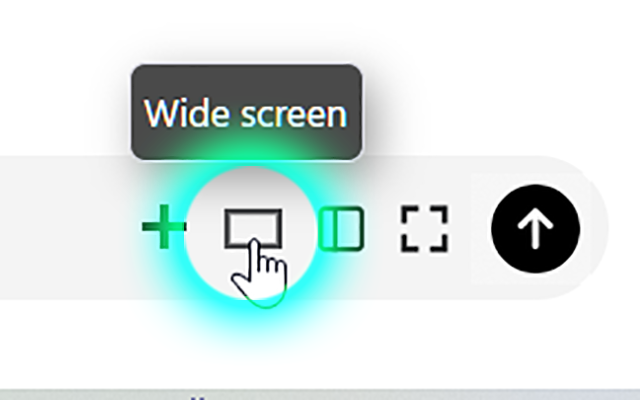This screenshot has height=400, width=640.
Task: Add an attachment using the plus icon
Action: [164, 227]
